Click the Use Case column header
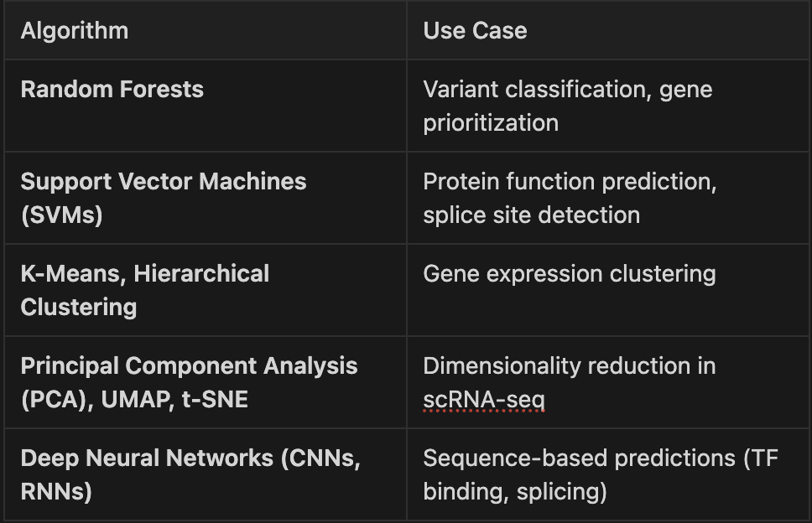This screenshot has width=812, height=523. tap(475, 31)
